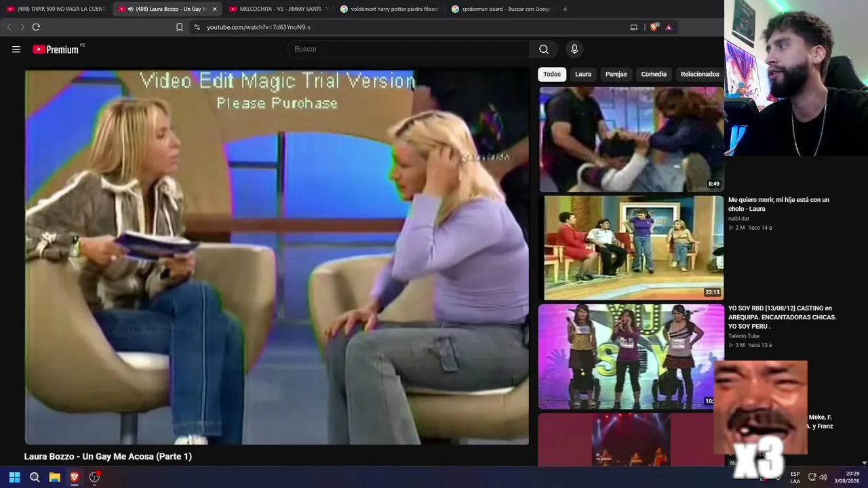The image size is (868, 488).
Task: Reload the page
Action: (36, 27)
